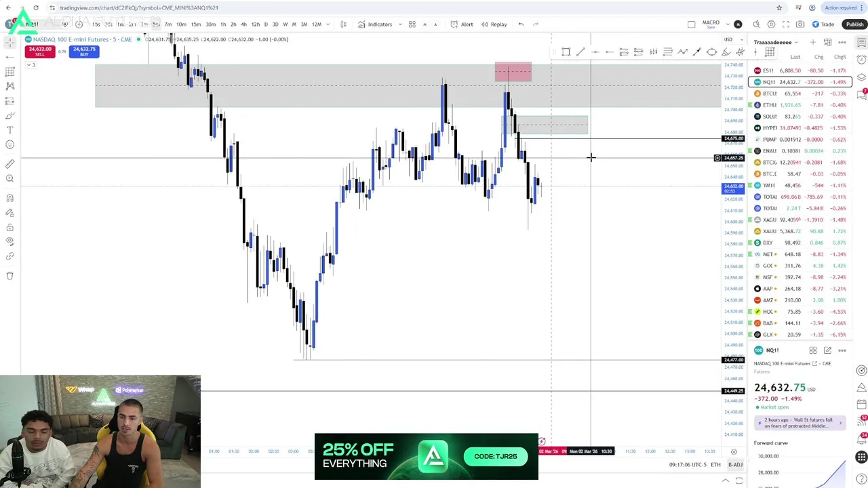Switch to the 1h timeframe
868x488 pixels.
tap(223, 24)
